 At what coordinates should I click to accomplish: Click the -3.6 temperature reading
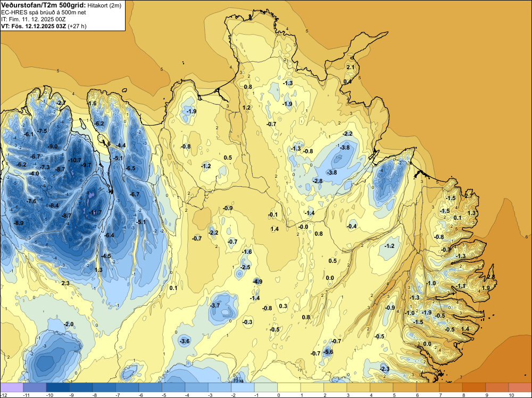pyautogui.click(x=185, y=341)
